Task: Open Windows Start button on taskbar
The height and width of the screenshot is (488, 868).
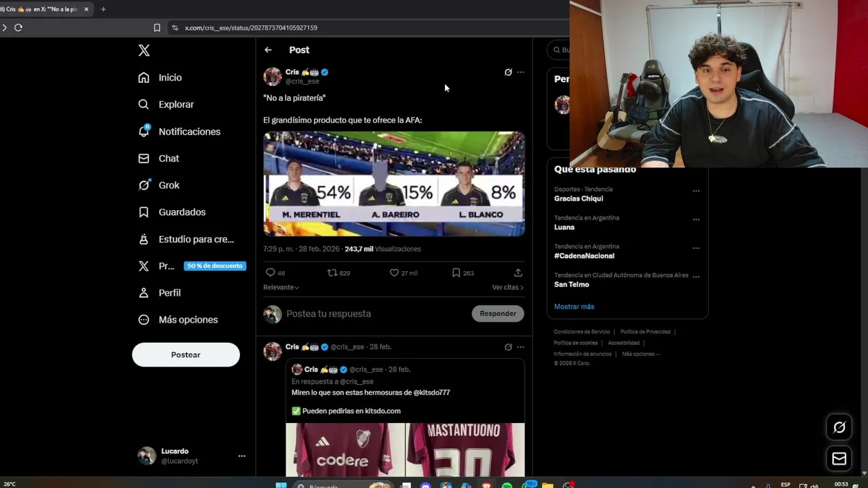Action: click(x=281, y=485)
